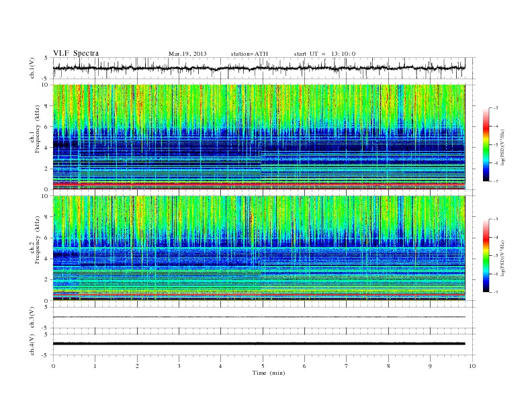The image size is (532, 411).
Task: Click the 'station=ATH' label
Action: point(249,54)
